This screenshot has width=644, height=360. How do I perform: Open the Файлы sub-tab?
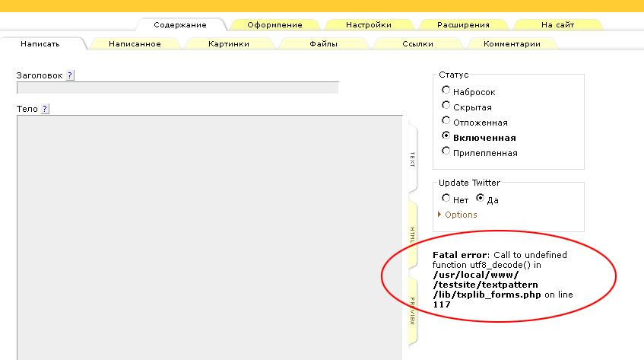tap(324, 44)
